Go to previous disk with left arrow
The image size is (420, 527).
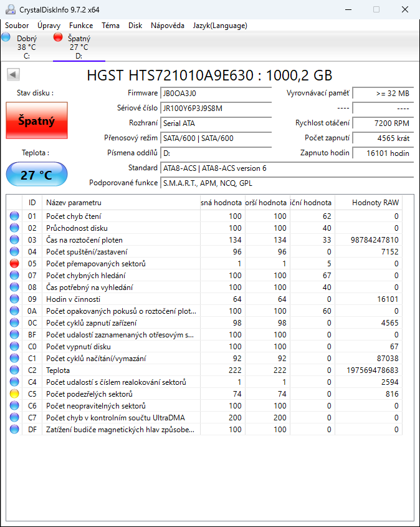(x=14, y=75)
